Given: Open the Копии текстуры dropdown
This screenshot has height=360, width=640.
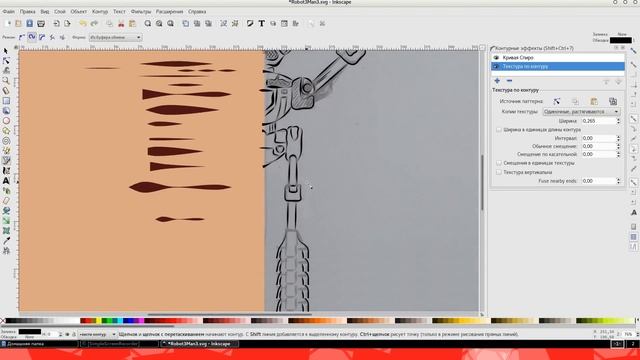Looking at the screenshot, I should (x=581, y=112).
